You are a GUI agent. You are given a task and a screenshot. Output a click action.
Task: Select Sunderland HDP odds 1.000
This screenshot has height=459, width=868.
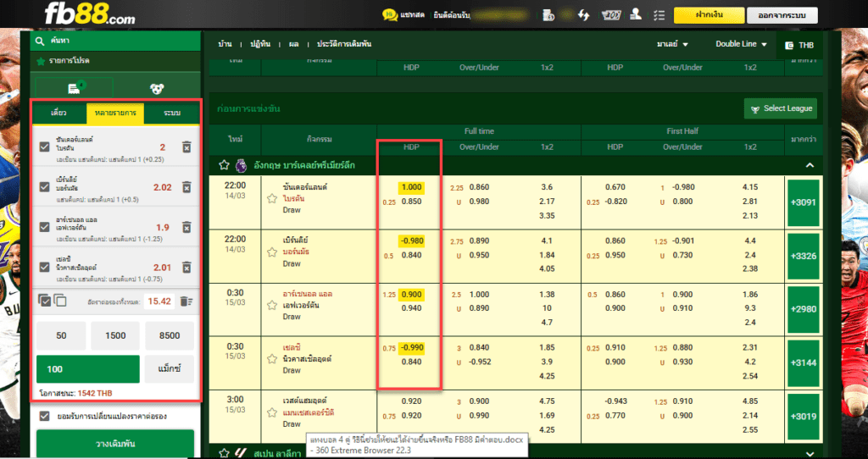pos(411,187)
